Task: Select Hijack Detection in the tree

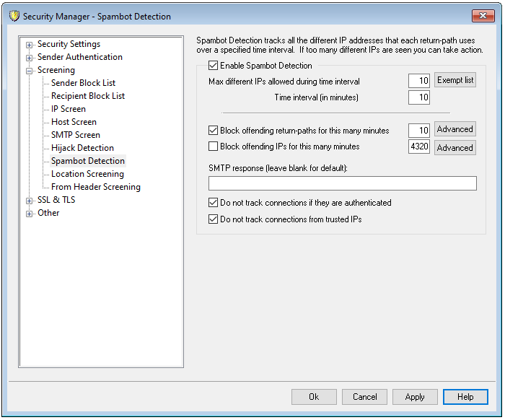Action: tap(82, 148)
